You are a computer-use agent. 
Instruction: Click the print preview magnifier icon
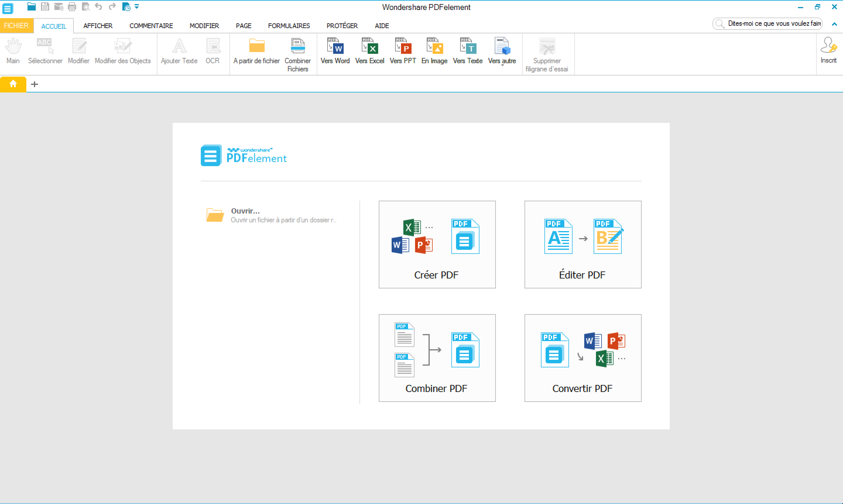[86, 6]
